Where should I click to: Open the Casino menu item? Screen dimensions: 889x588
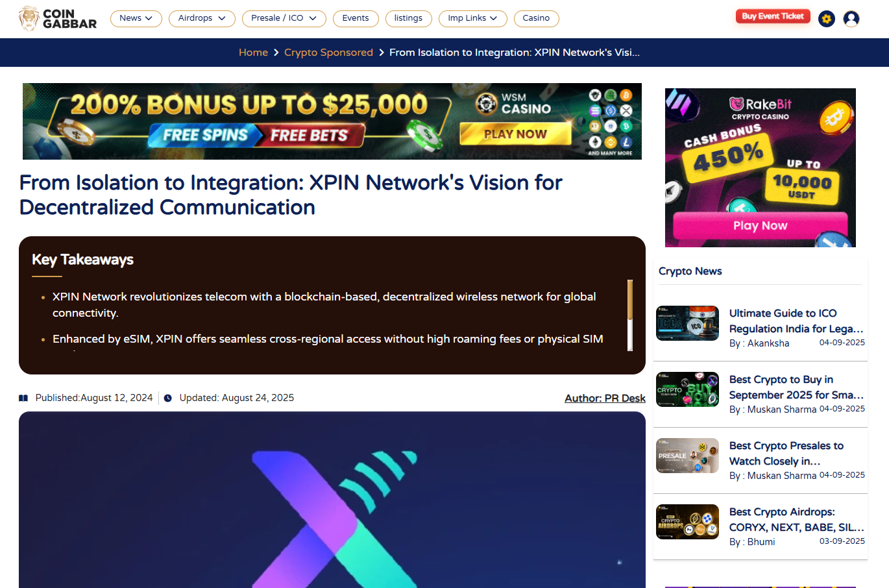coord(536,18)
